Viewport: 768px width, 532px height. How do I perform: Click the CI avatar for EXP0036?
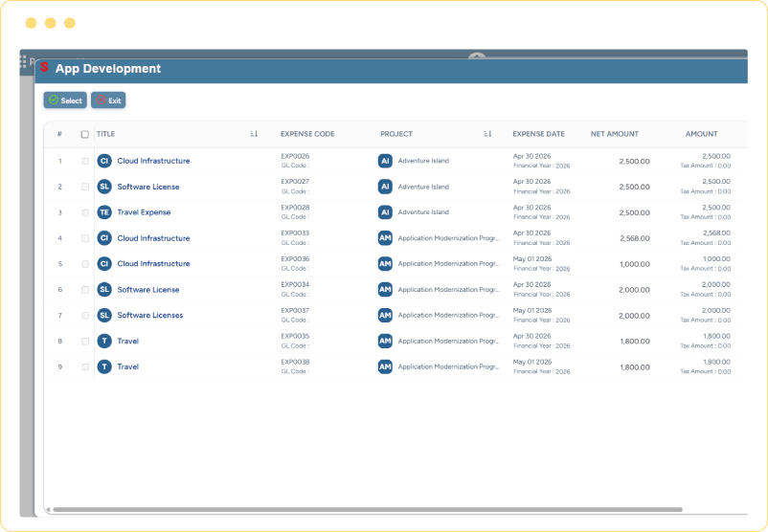click(x=104, y=264)
